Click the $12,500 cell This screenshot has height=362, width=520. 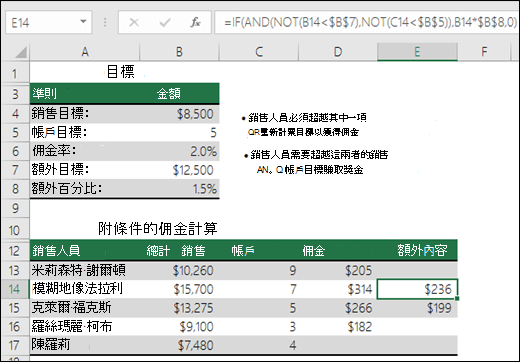coord(179,170)
